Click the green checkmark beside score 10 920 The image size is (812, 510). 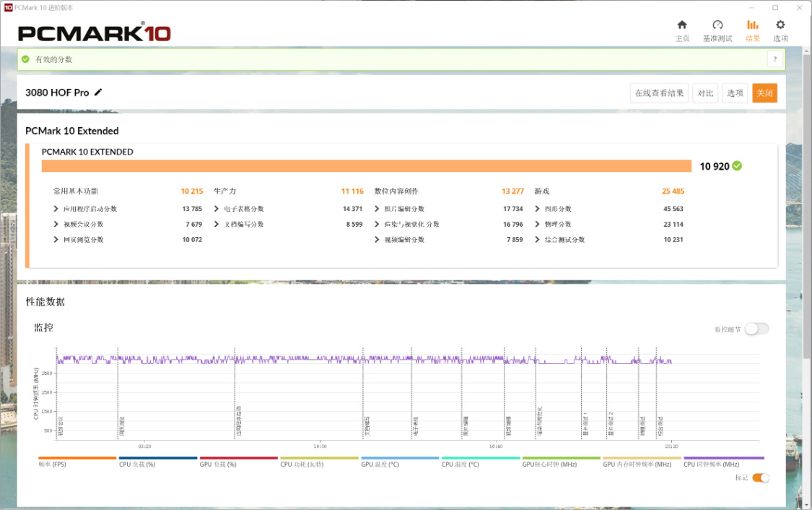[x=737, y=166]
